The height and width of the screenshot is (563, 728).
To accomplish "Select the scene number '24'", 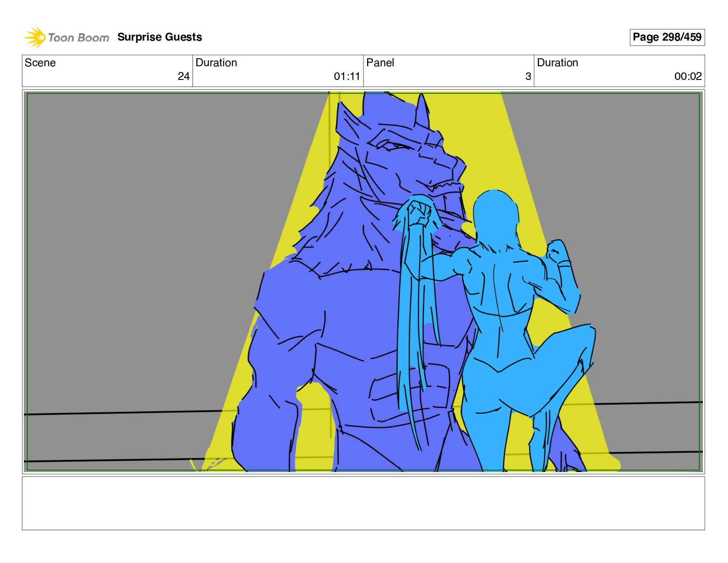I will coord(184,76).
